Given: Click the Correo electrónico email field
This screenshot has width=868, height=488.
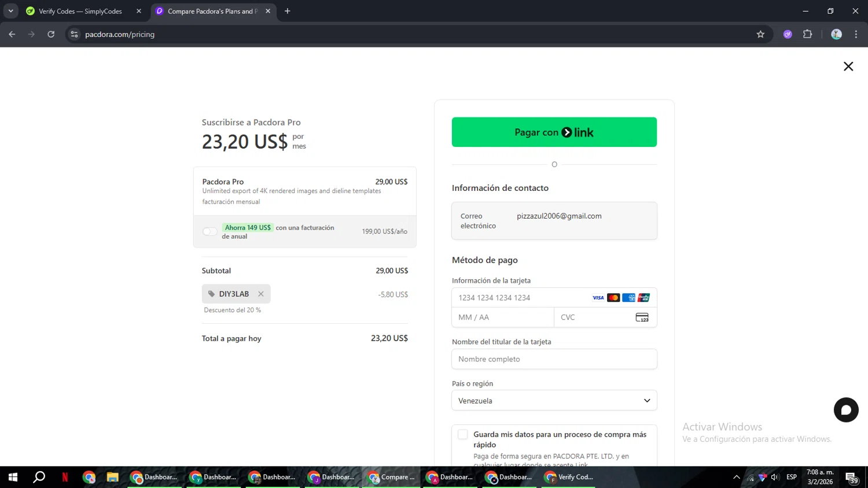Looking at the screenshot, I should point(554,221).
